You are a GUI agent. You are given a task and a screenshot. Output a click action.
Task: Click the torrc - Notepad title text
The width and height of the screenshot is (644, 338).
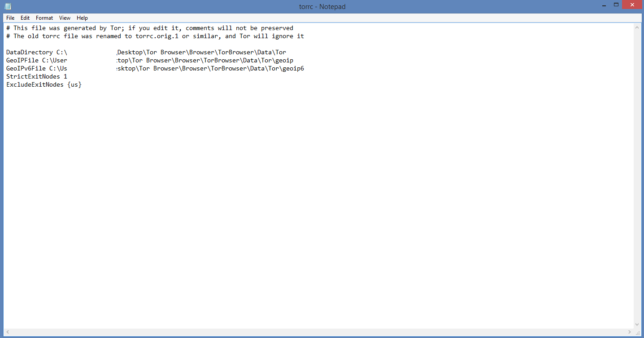click(x=322, y=7)
